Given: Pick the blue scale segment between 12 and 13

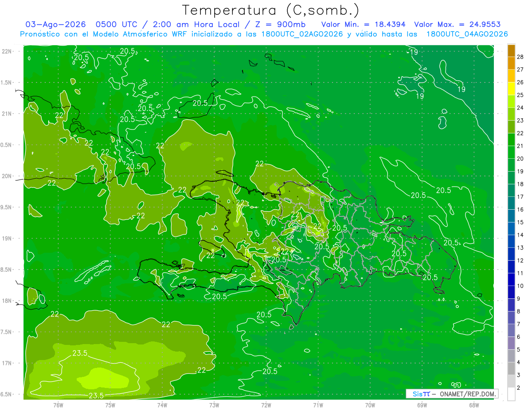Looking at the screenshot, I should click(x=511, y=254).
